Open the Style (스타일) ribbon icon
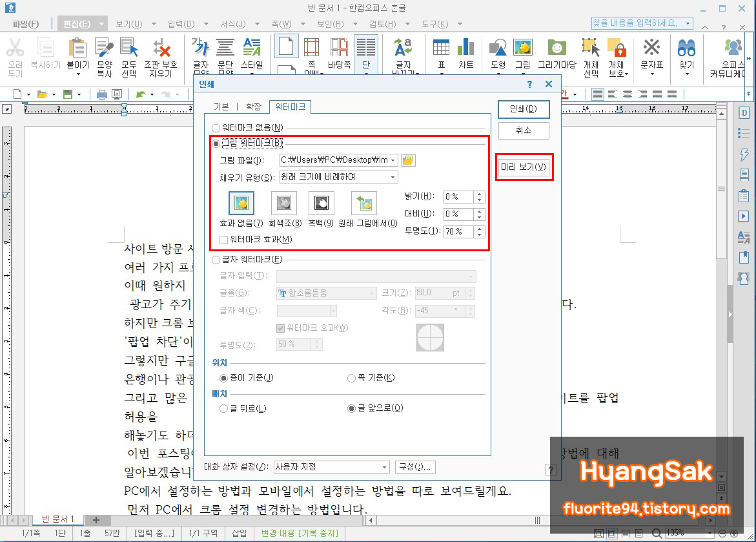The image size is (756, 542). [x=252, y=48]
